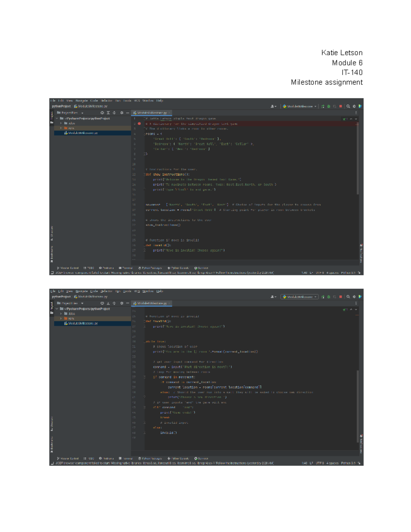Collapse the Project tool window with the minimize bar

pos(127,113)
